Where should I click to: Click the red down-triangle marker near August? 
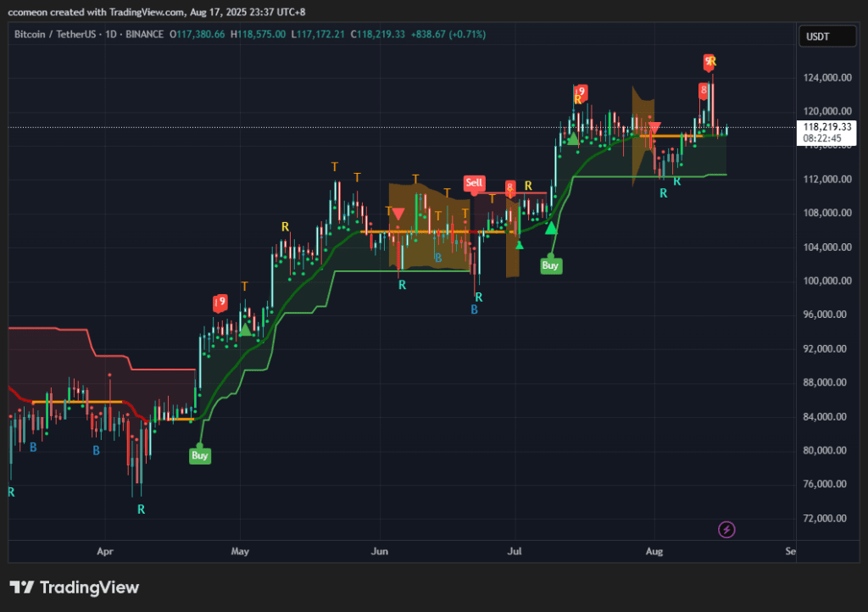(x=654, y=128)
